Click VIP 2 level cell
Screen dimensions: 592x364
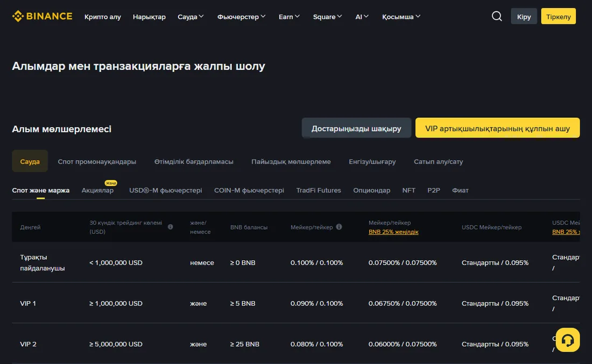[x=29, y=344]
